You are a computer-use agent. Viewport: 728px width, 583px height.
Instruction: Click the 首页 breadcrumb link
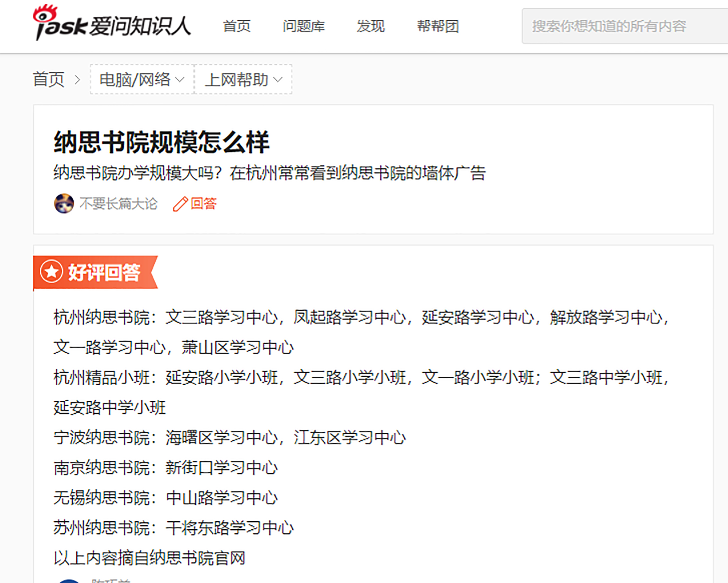(x=49, y=79)
